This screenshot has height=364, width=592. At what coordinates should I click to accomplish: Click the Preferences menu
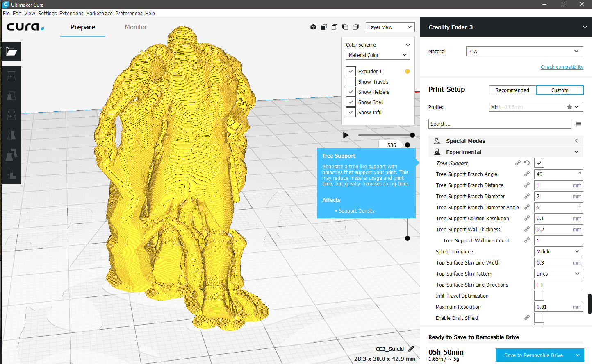tap(129, 13)
